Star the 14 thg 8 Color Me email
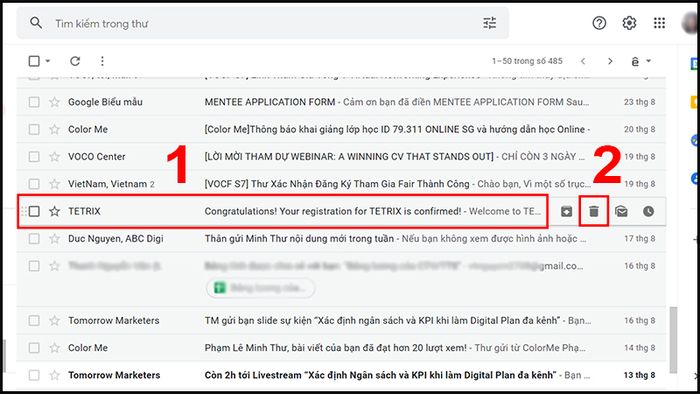The height and width of the screenshot is (394, 700). tap(54, 348)
